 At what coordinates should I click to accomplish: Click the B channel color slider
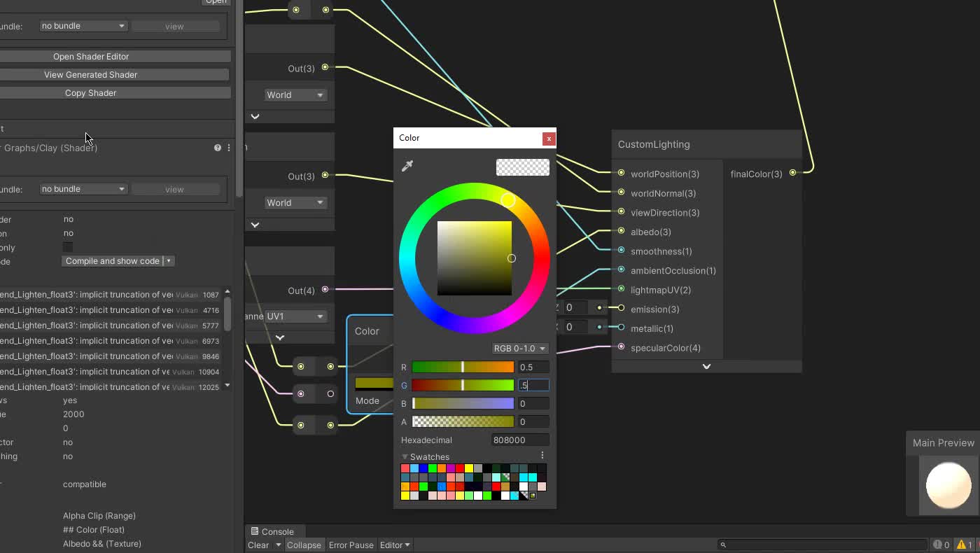click(463, 403)
